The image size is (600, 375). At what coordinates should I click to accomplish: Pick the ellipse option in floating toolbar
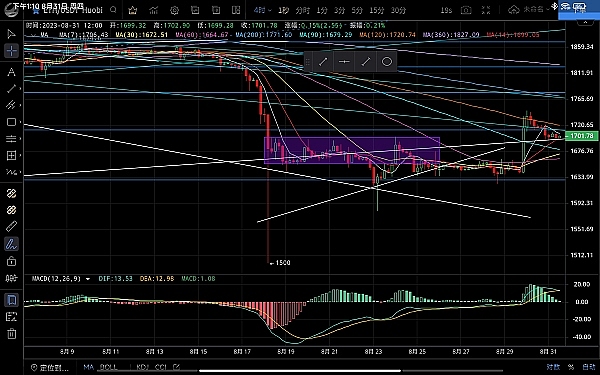[x=387, y=61]
